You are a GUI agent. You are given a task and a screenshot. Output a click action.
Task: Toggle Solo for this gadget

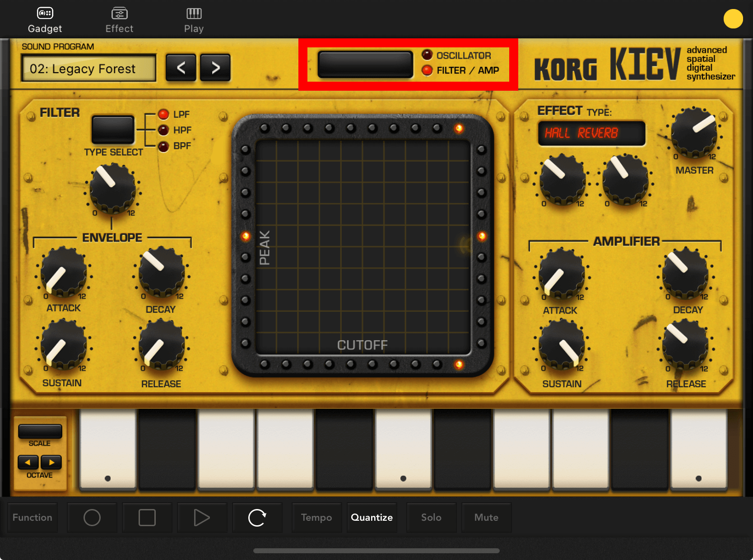pos(431,518)
